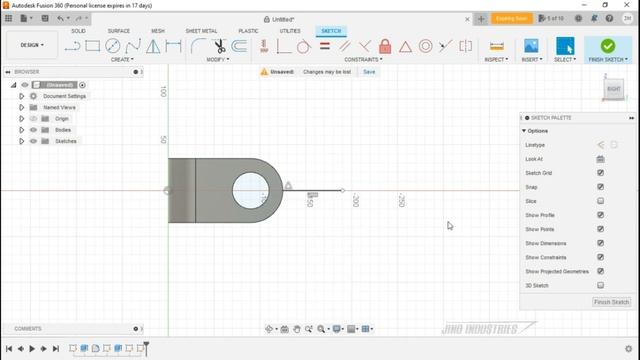Click the Measure ruler icon
640x360 pixels.
click(x=497, y=46)
